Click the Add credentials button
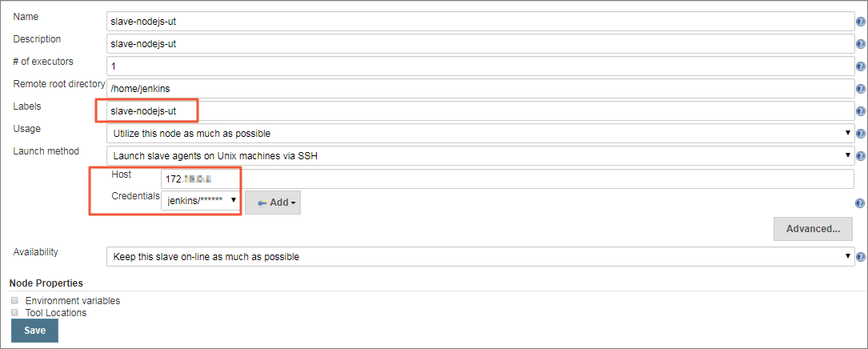868x349 pixels. [x=273, y=203]
